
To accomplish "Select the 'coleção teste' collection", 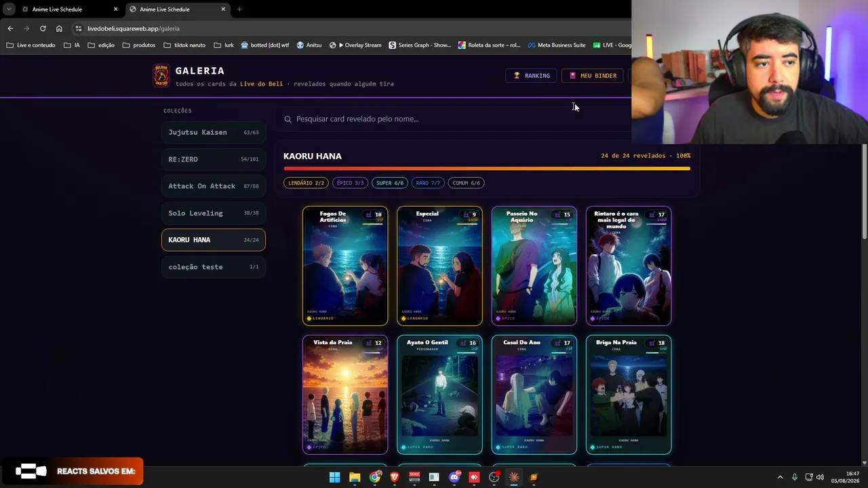I will pyautogui.click(x=214, y=267).
